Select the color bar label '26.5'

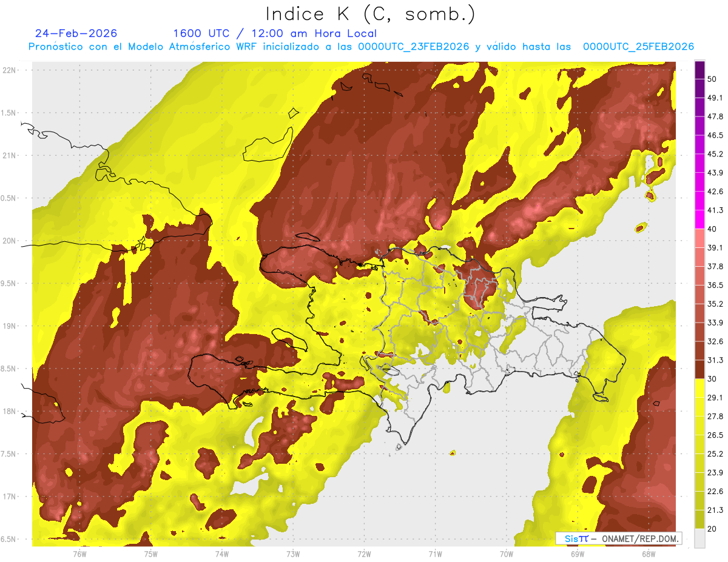click(715, 435)
